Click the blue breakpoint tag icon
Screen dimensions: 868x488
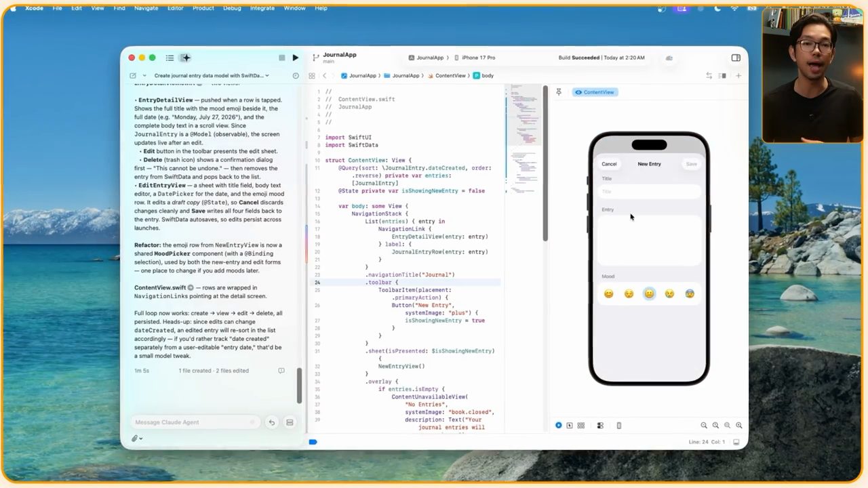tap(313, 442)
